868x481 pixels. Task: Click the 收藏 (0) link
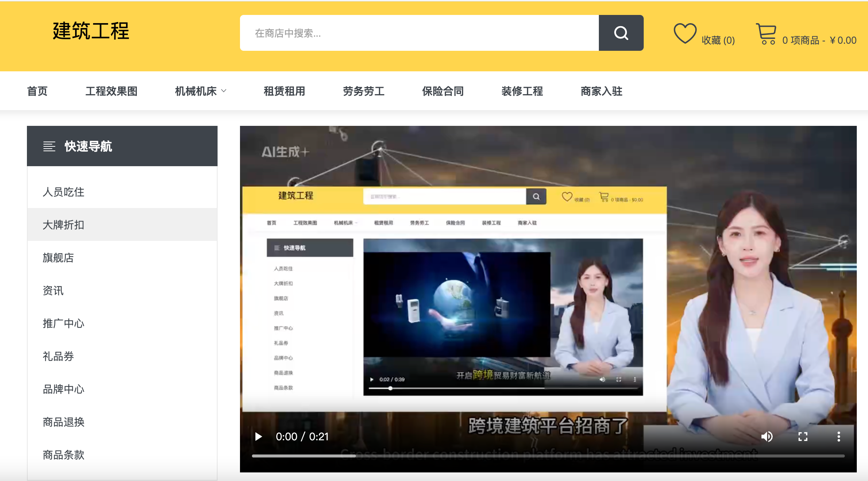point(718,40)
